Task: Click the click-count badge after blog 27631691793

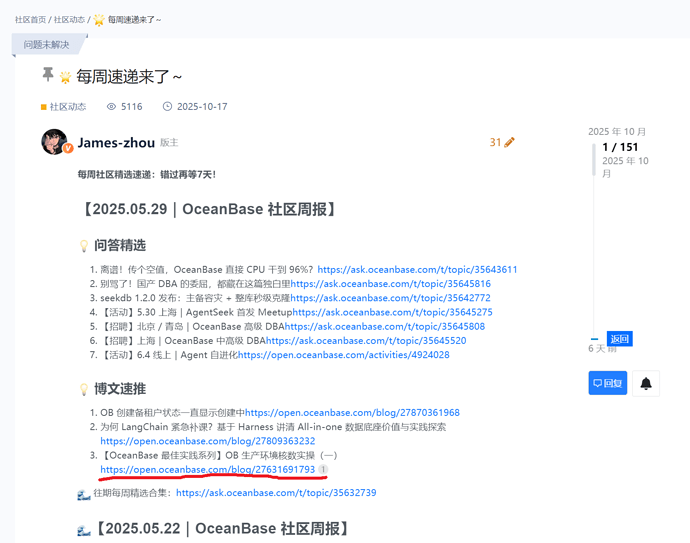Action: click(x=323, y=470)
